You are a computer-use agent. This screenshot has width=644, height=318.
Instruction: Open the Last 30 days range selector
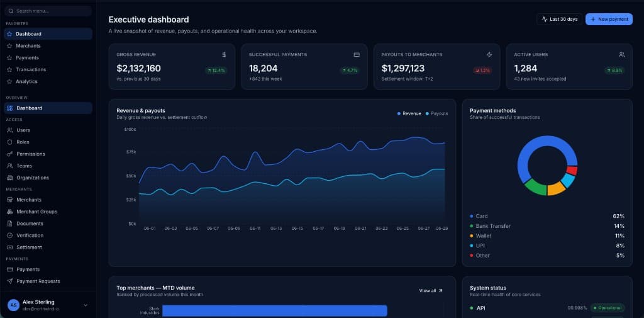coord(559,19)
